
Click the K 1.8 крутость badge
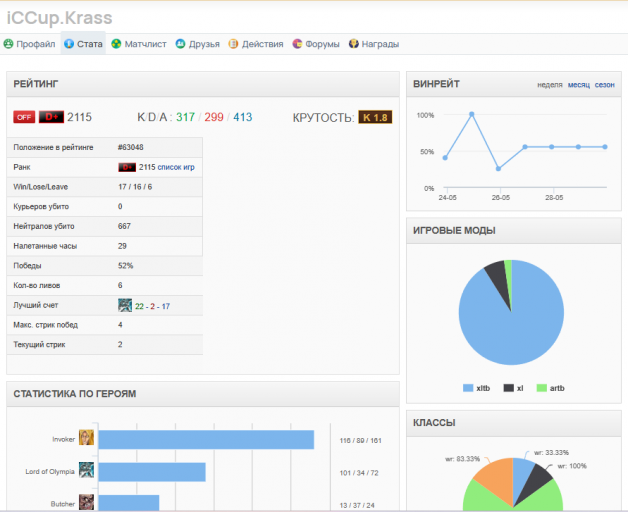375,117
